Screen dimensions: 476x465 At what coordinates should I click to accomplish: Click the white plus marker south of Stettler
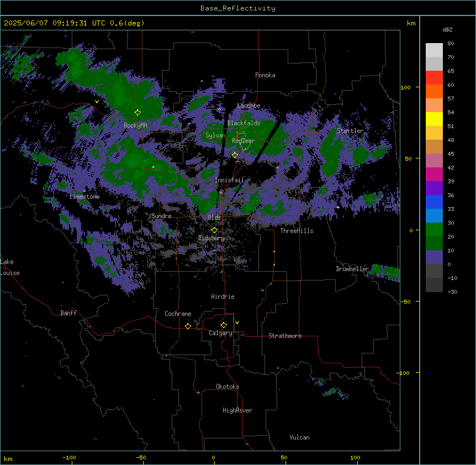click(338, 207)
